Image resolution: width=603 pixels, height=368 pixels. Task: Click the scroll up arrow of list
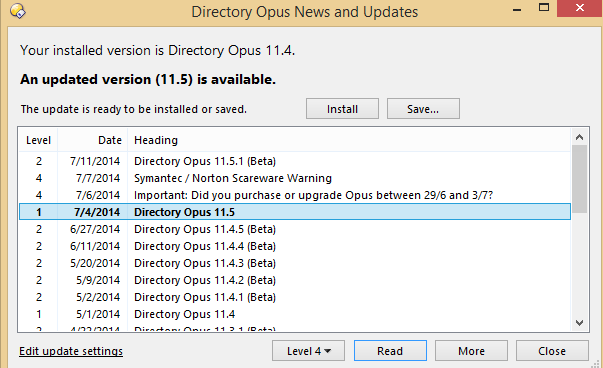point(580,137)
